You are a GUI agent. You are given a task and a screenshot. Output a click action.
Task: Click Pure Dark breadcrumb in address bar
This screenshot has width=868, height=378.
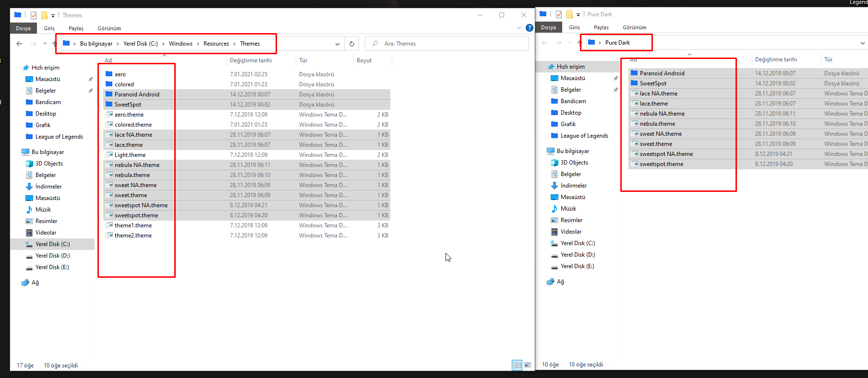(x=617, y=43)
